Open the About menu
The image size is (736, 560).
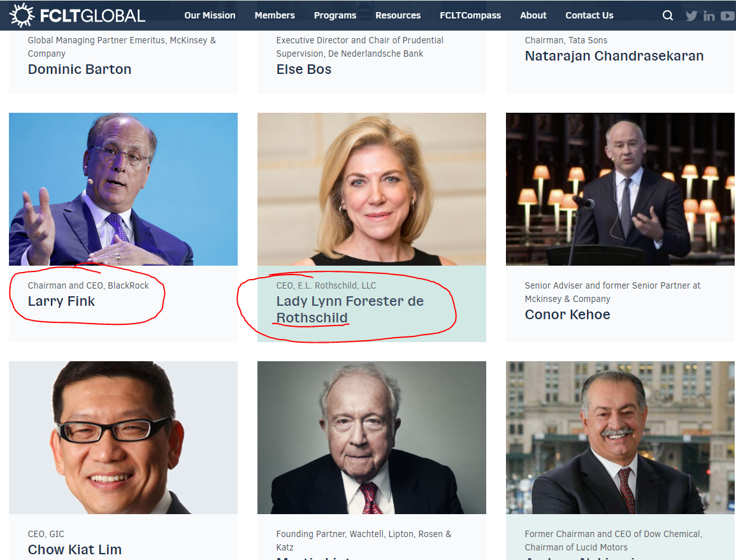click(x=533, y=15)
